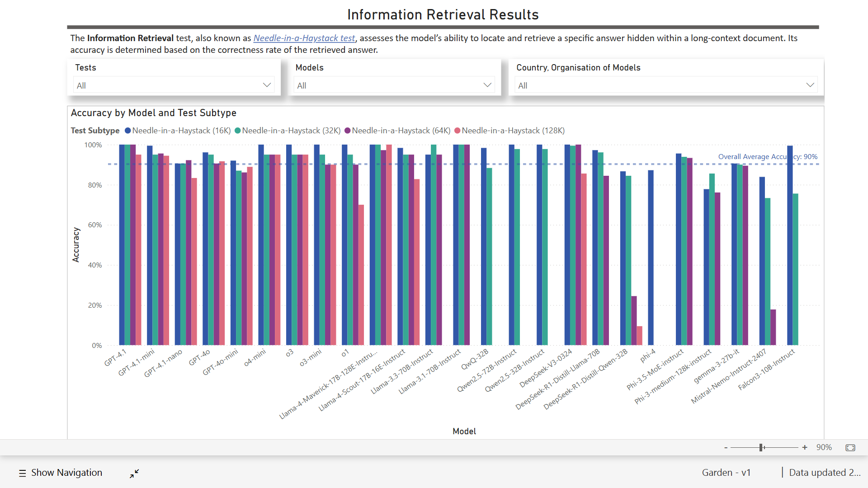Click the Accuracy by Model and Test Subtype title
Viewport: 868px width, 488px height.
154,113
